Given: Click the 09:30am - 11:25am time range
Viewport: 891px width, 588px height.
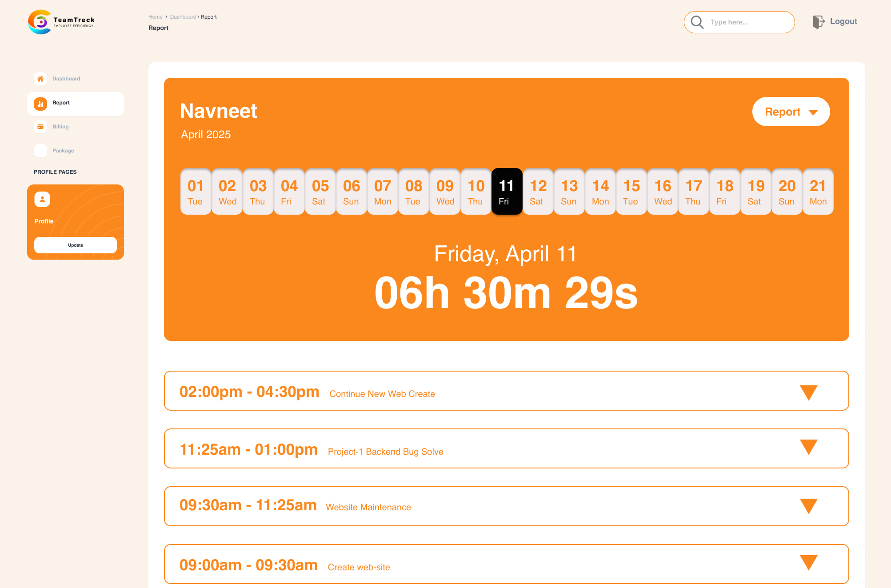Looking at the screenshot, I should 248,505.
